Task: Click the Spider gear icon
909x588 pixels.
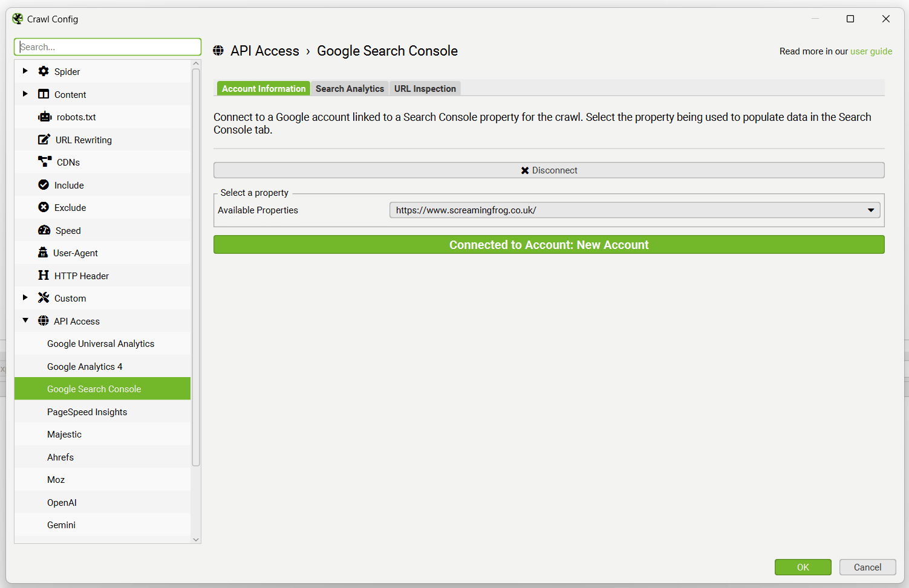Action: [x=44, y=71]
